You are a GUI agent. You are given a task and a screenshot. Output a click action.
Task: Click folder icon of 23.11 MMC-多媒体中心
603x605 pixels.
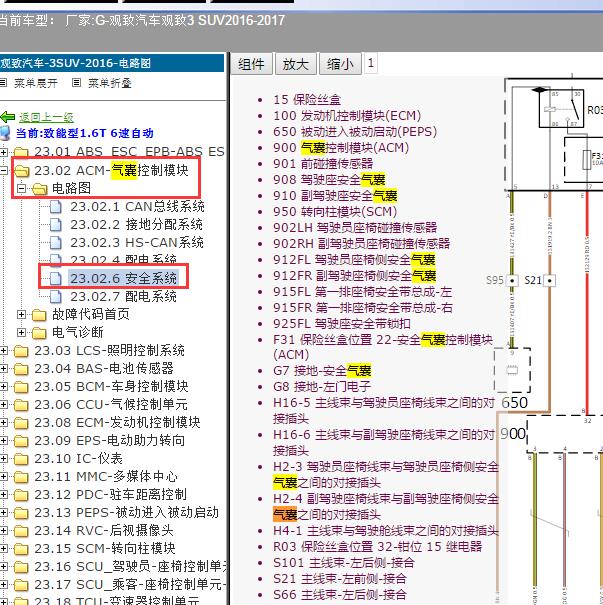22,477
